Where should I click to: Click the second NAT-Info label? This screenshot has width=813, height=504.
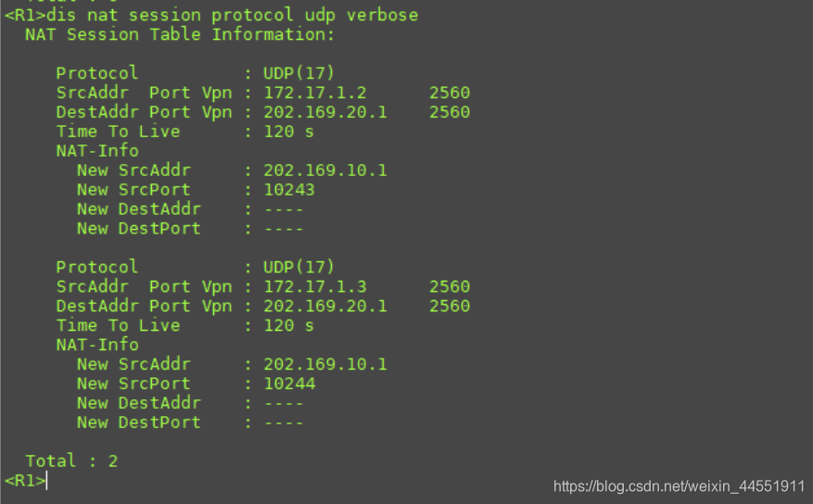[97, 345]
